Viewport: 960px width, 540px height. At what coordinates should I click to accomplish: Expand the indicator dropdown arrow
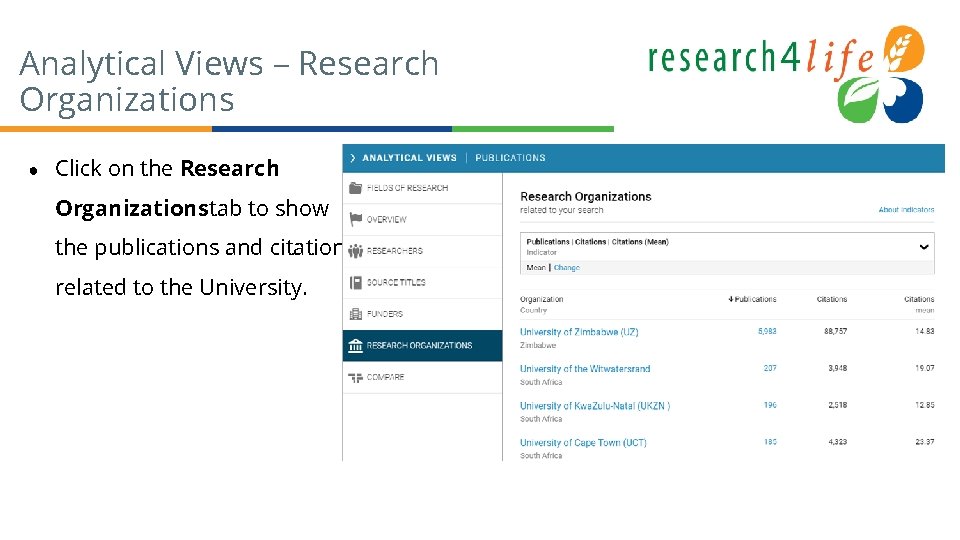click(924, 247)
